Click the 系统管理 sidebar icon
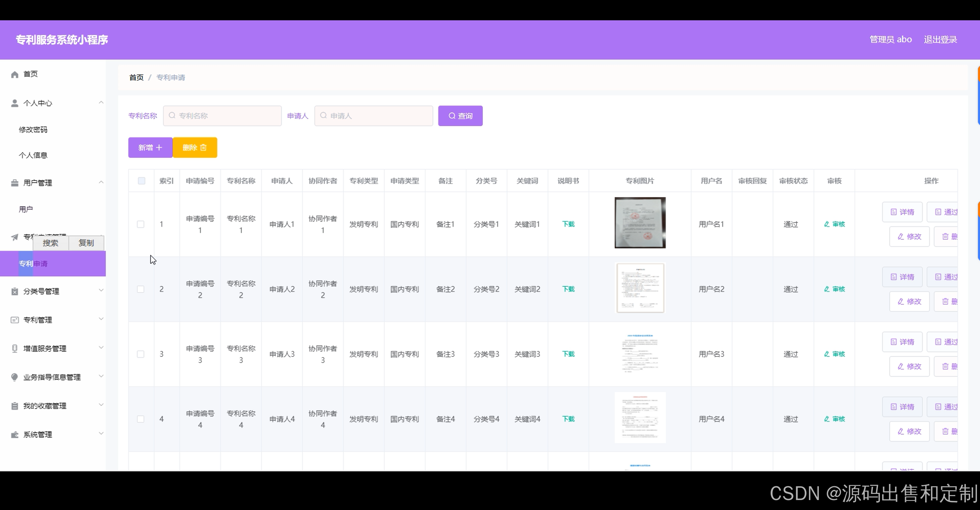The width and height of the screenshot is (980, 510). pos(15,435)
